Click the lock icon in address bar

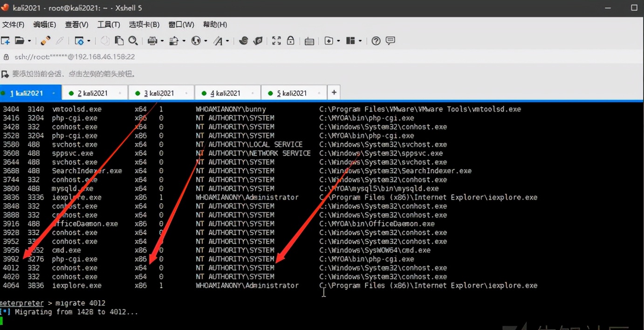6,57
